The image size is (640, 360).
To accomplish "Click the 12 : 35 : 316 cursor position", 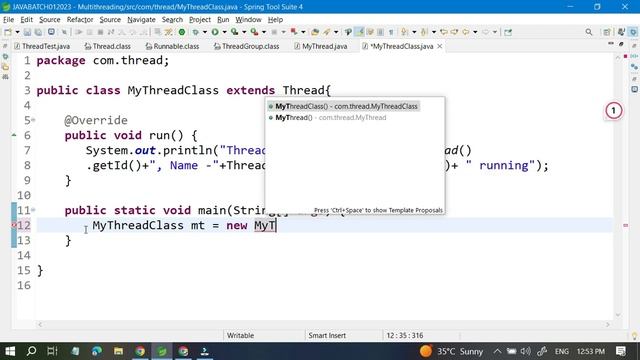I will [405, 336].
